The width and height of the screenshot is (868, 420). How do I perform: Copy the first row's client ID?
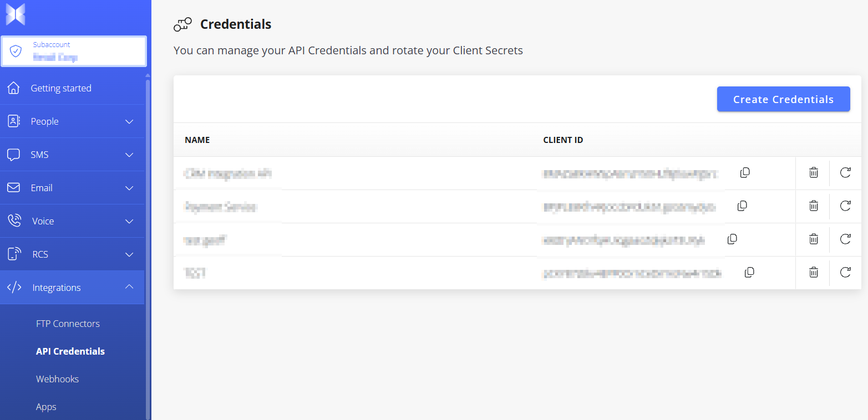click(745, 173)
